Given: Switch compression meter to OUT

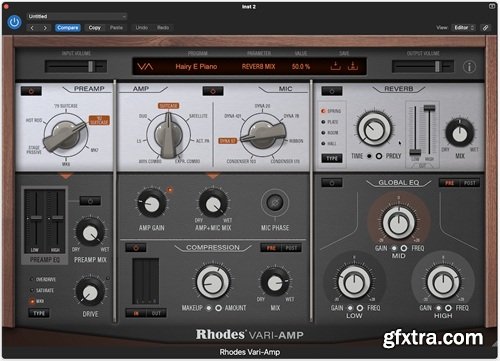Looking at the screenshot, I should [x=156, y=313].
